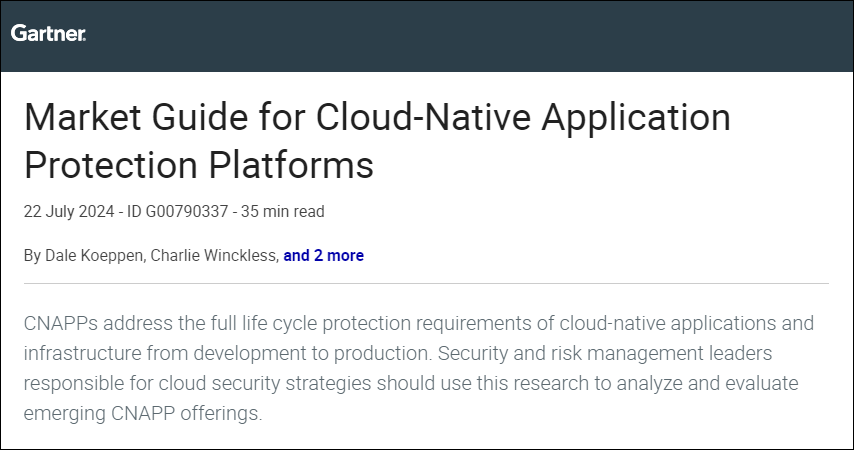The height and width of the screenshot is (450, 854).
Task: Click the "35 min read" label
Action: click(x=289, y=211)
